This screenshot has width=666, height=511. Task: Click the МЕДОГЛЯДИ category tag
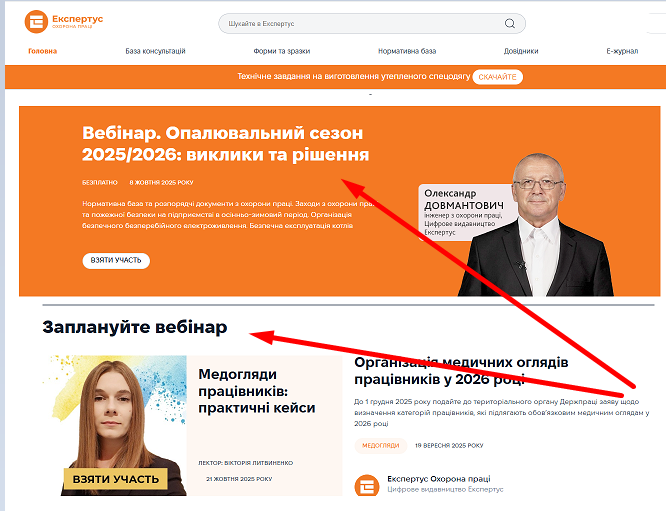point(381,446)
